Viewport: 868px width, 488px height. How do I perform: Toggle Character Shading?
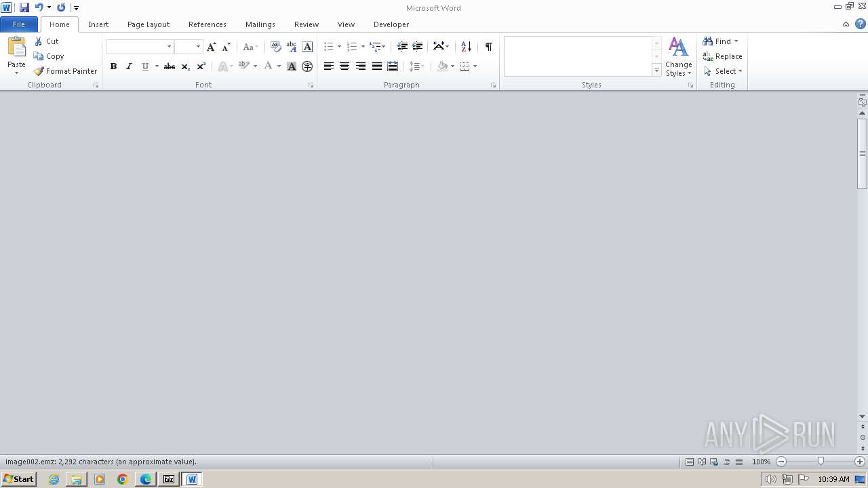pyautogui.click(x=292, y=66)
